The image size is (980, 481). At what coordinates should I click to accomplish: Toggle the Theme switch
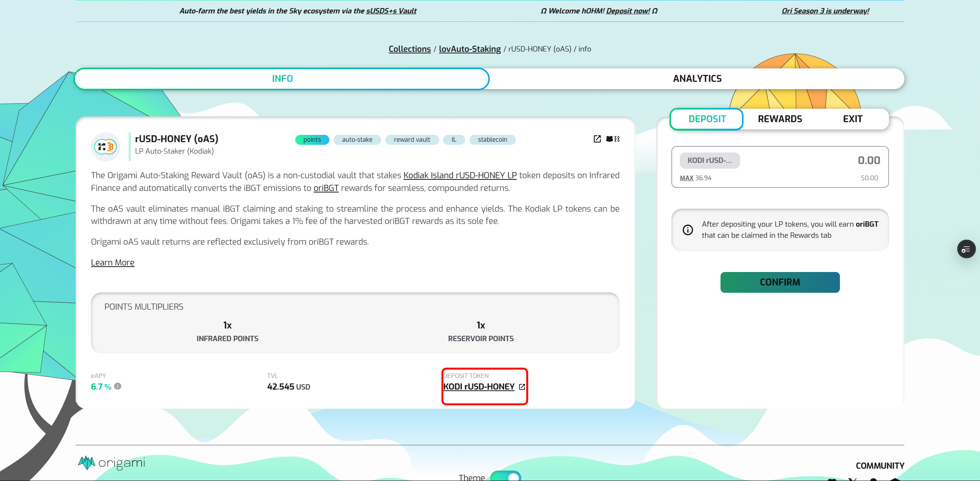pyautogui.click(x=506, y=476)
